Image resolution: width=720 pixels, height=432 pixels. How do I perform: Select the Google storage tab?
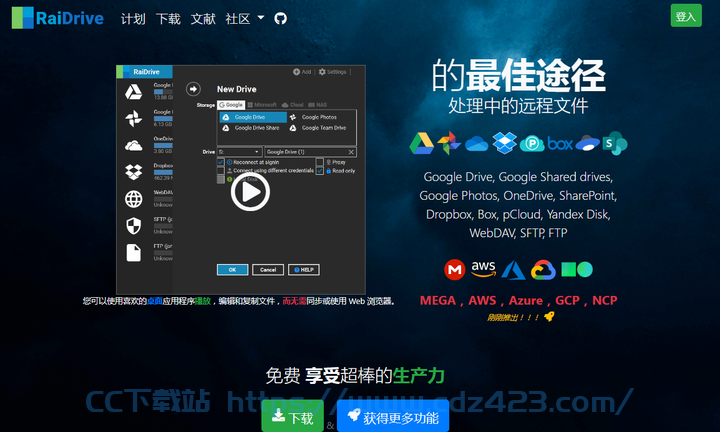(x=231, y=105)
